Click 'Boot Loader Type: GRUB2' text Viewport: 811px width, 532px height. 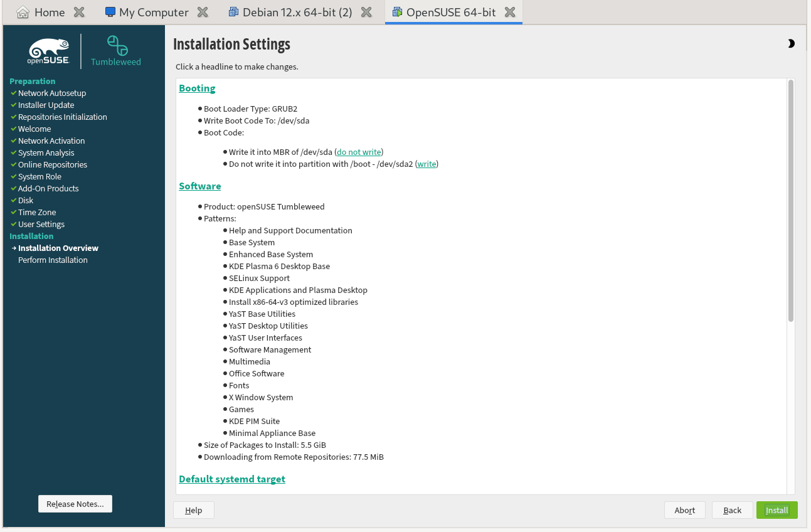point(250,109)
